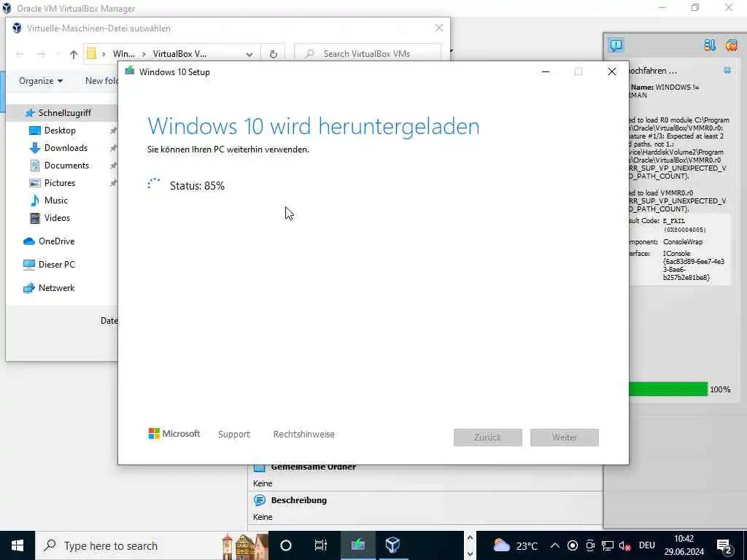Open Task View on the taskbar
747x560 pixels.
(321, 545)
